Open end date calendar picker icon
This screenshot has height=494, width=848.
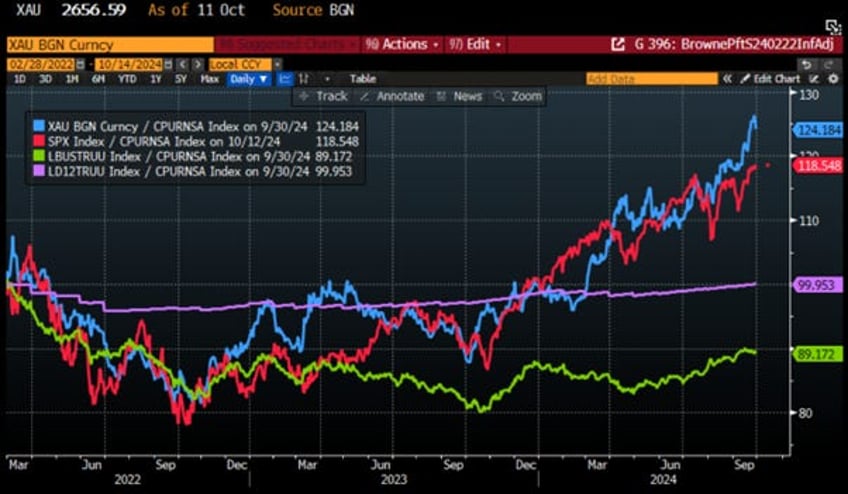coord(169,64)
